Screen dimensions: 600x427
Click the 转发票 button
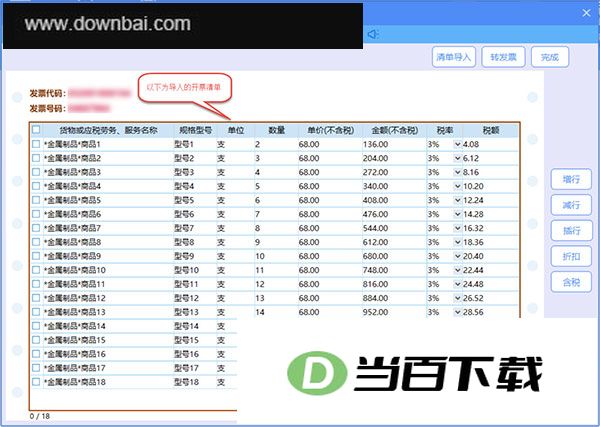503,57
